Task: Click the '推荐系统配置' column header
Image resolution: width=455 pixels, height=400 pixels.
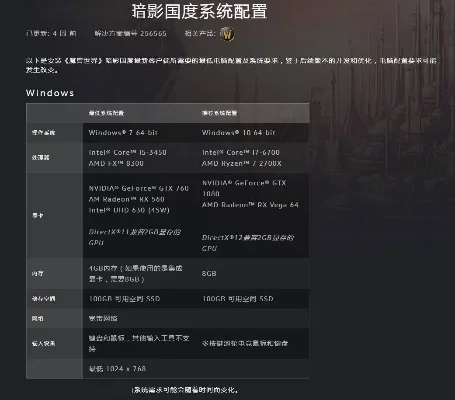Action: (219, 113)
